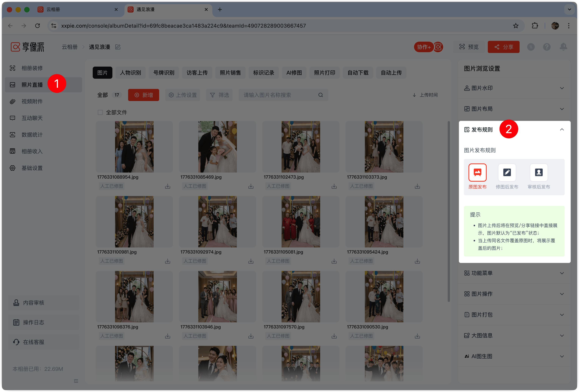This screenshot has width=579, height=392.
Task: Expand the 图片水印 settings section
Action: [514, 88]
